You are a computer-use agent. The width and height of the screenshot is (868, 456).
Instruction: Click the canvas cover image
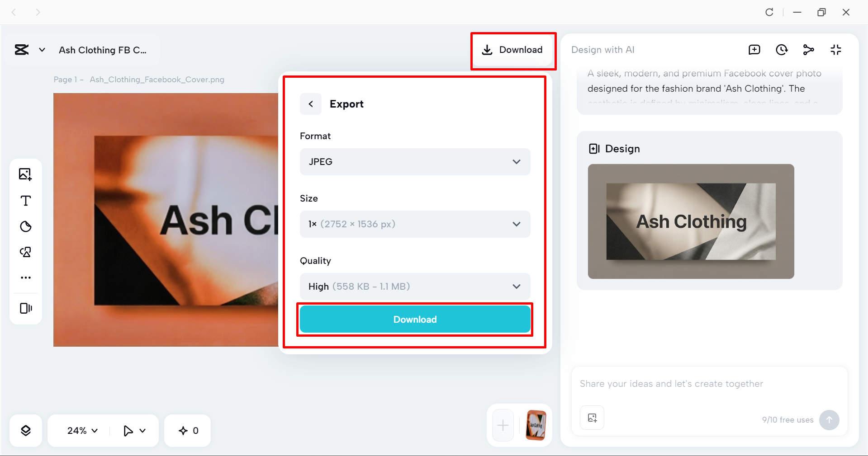point(166,220)
